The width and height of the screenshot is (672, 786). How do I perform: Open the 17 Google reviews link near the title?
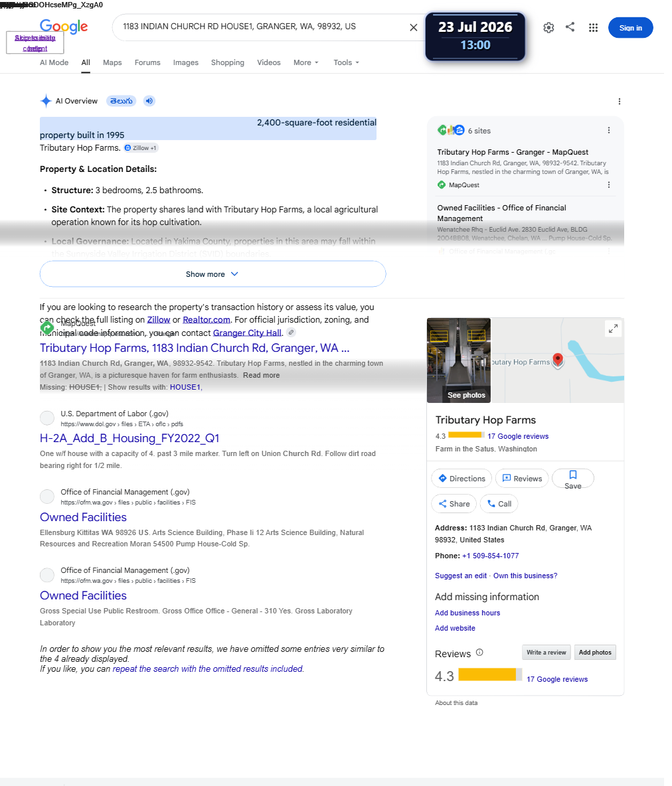click(x=518, y=436)
